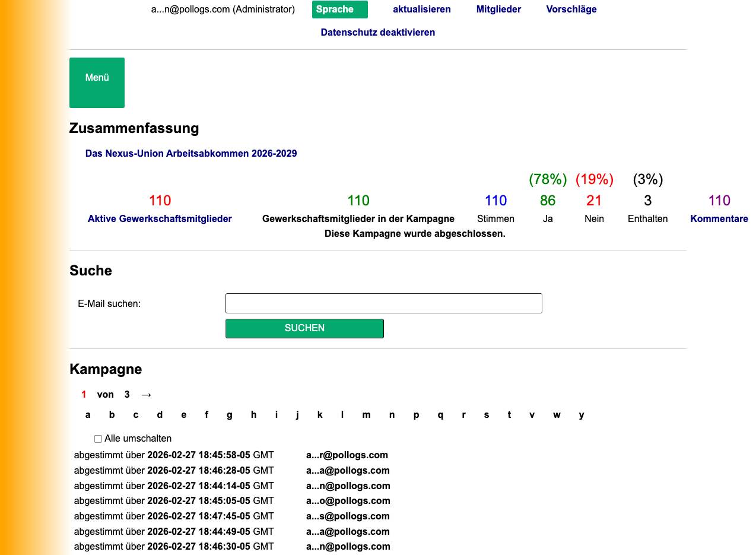Screen dimensions: 756x555
Task: Click the Aktive Gewerkschaftsmitglieder link
Action: 160,218
